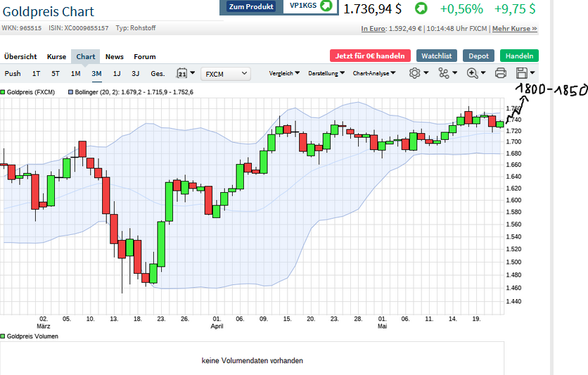Click the zoom magnifier icon
Screen dimensions: 588x375
click(473, 72)
